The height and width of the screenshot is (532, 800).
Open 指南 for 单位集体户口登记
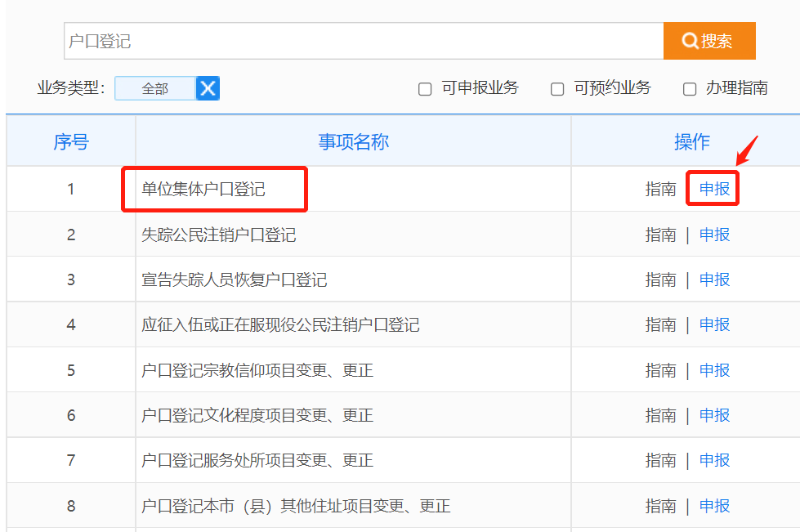click(660, 190)
